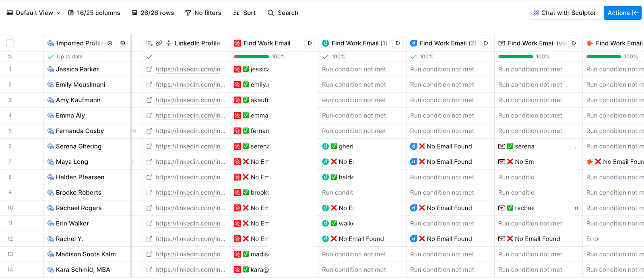Run the Find Work Email (1) column
Viewport: 644px width, 278px height.
tap(398, 43)
